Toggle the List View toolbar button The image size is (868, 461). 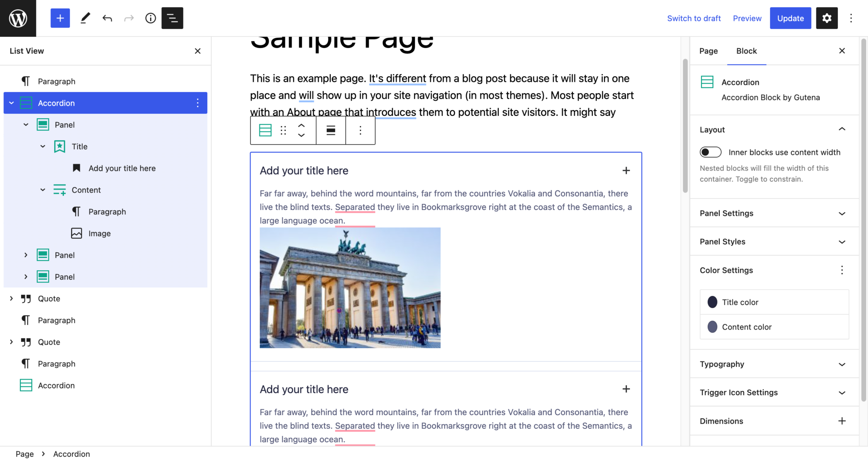pyautogui.click(x=172, y=18)
